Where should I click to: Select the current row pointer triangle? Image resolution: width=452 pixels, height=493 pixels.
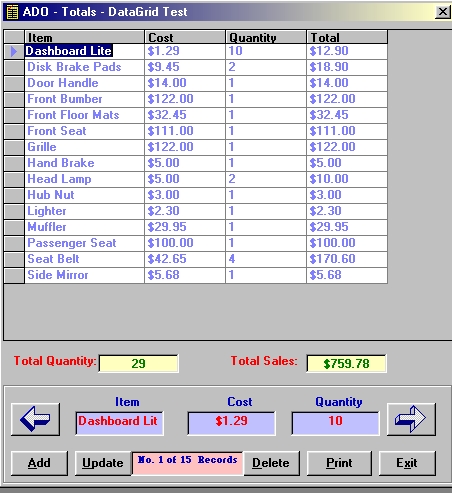pyautogui.click(x=14, y=51)
